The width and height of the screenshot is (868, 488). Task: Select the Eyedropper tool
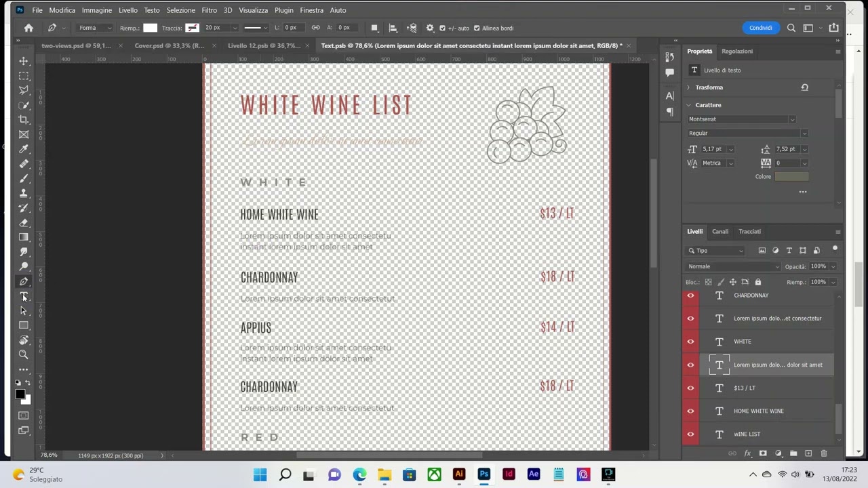[24, 149]
